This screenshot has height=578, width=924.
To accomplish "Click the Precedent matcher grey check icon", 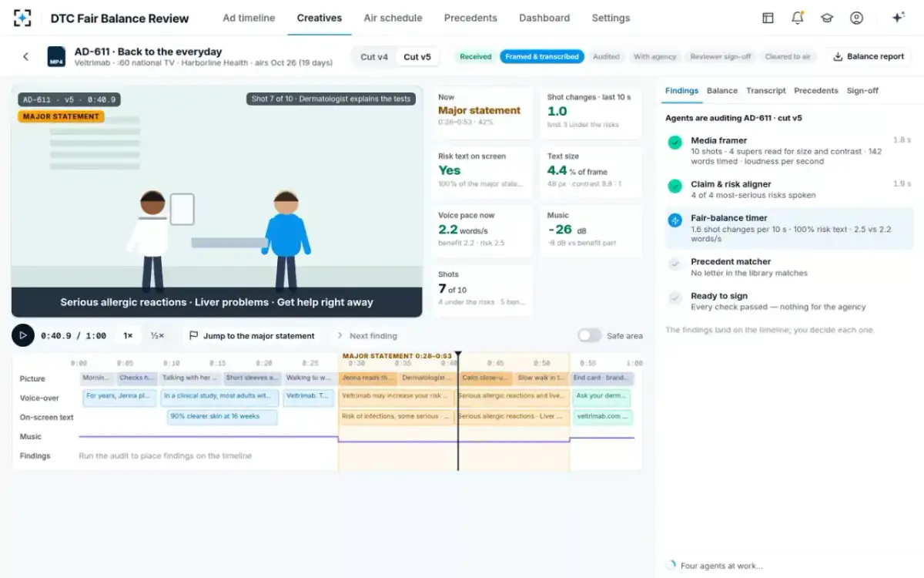I will click(x=675, y=264).
